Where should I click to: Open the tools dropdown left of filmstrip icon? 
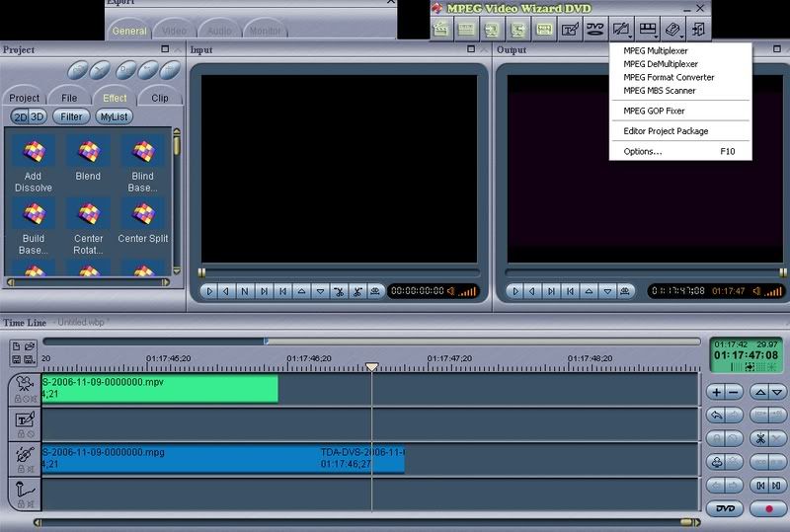(x=622, y=30)
